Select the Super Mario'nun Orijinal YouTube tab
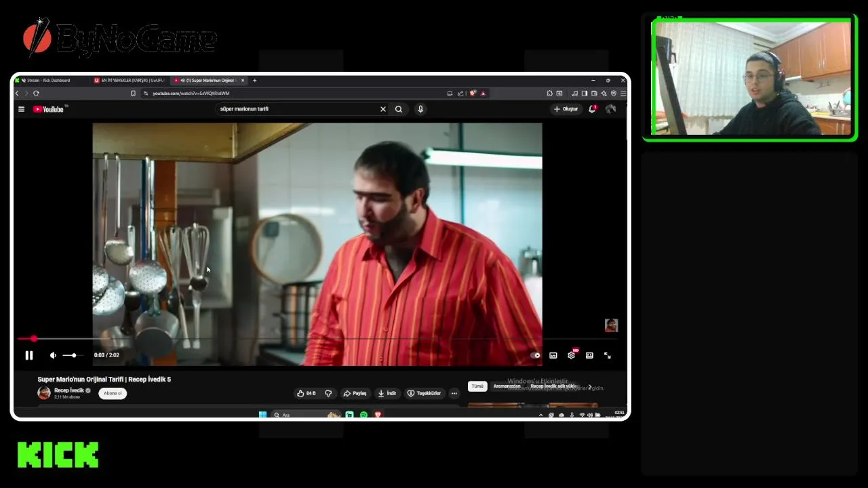 click(x=205, y=80)
